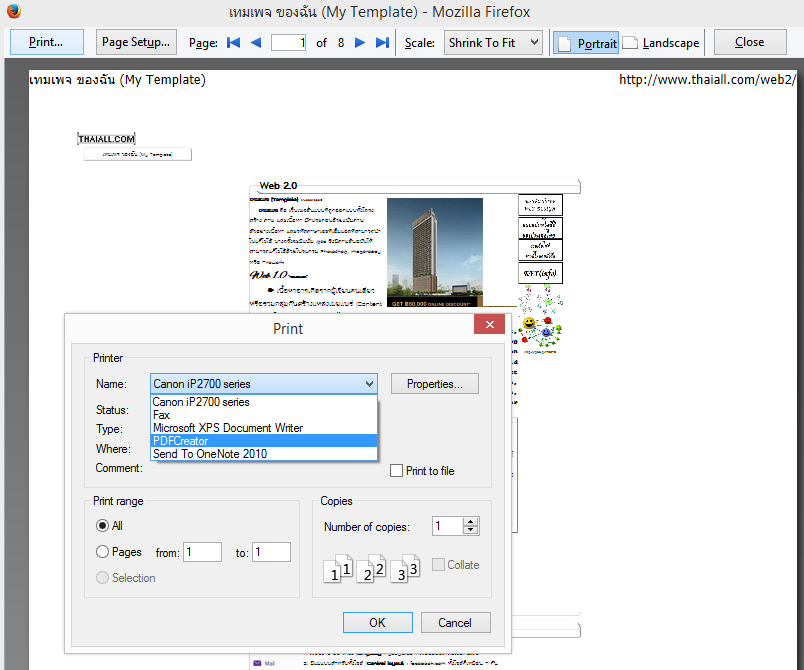Open the Scale Shrink To Fit dropdown
Image resolution: width=804 pixels, height=670 pixels.
494,43
